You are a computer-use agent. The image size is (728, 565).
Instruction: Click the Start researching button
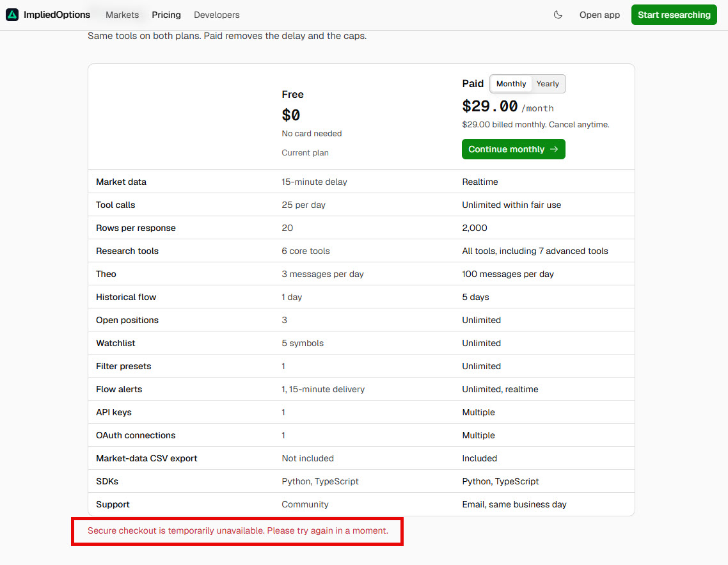[x=674, y=15]
